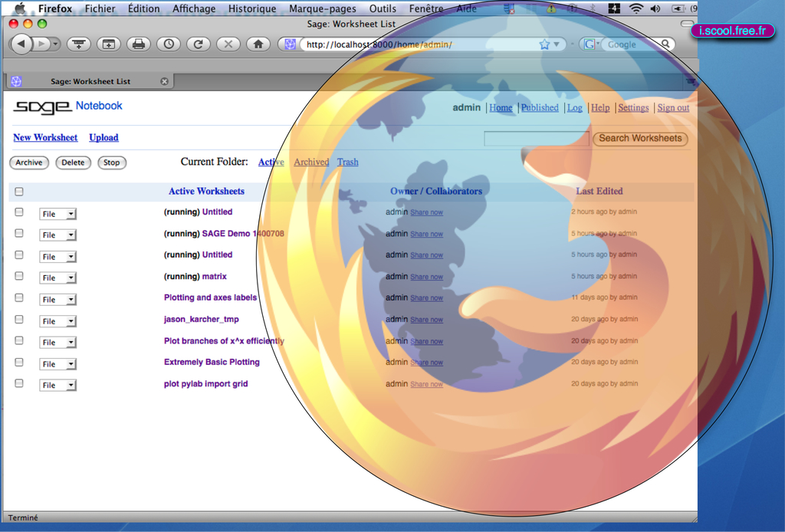
Task: Open the File dropdown for Plot branches of x^x
Action: pos(57,343)
